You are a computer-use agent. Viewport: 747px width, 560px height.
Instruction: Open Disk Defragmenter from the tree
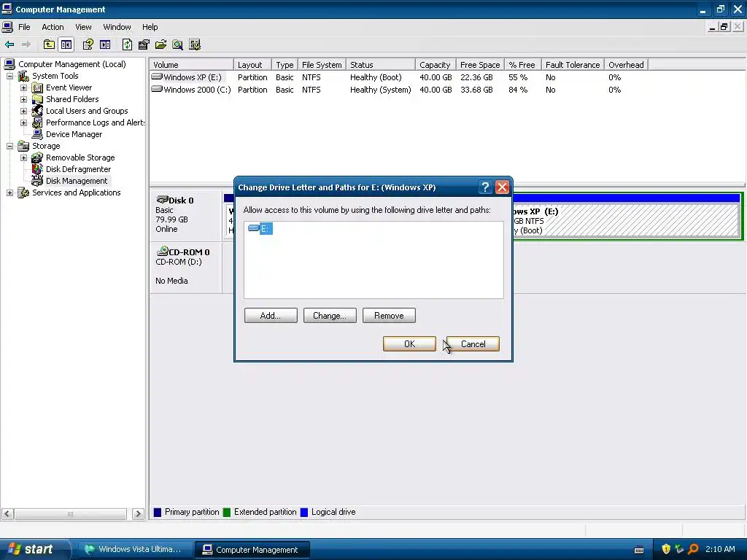78,169
